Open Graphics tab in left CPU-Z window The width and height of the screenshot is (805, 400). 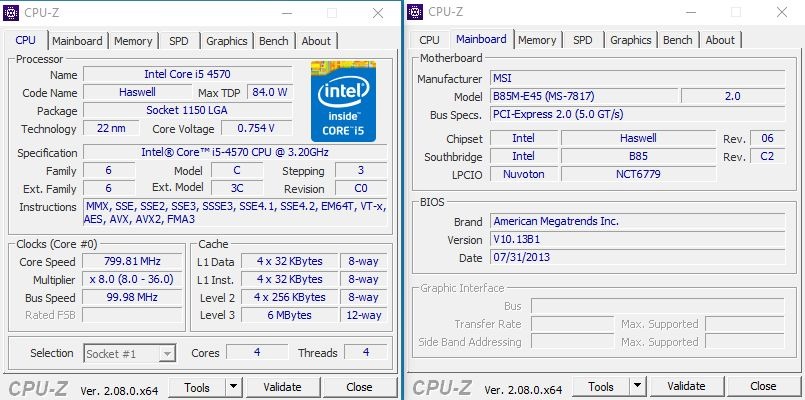coord(226,41)
